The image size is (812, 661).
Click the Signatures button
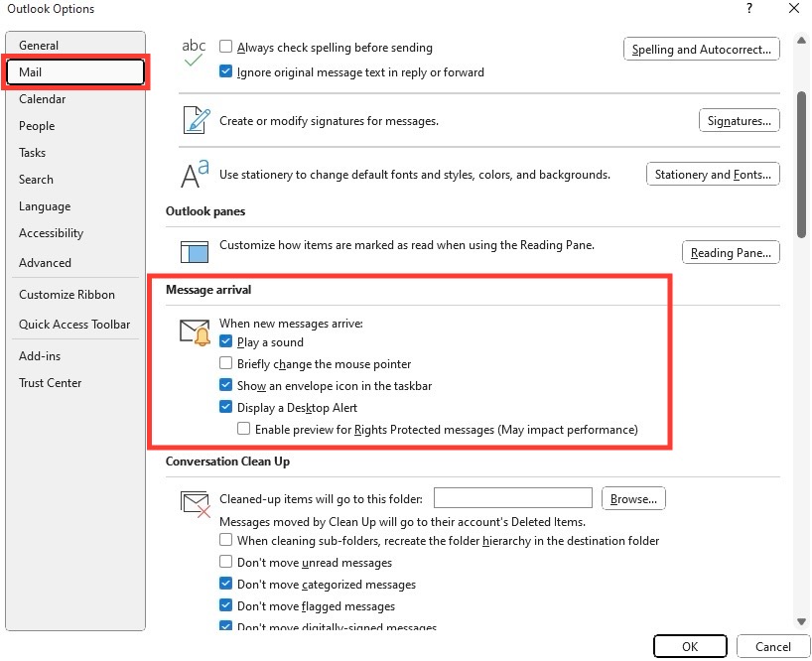tap(740, 121)
